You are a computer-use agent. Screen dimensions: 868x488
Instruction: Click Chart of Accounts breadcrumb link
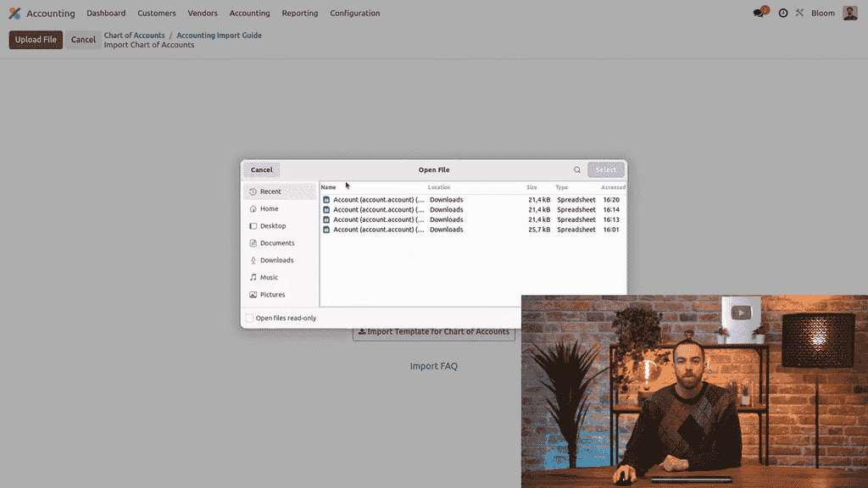[134, 36]
